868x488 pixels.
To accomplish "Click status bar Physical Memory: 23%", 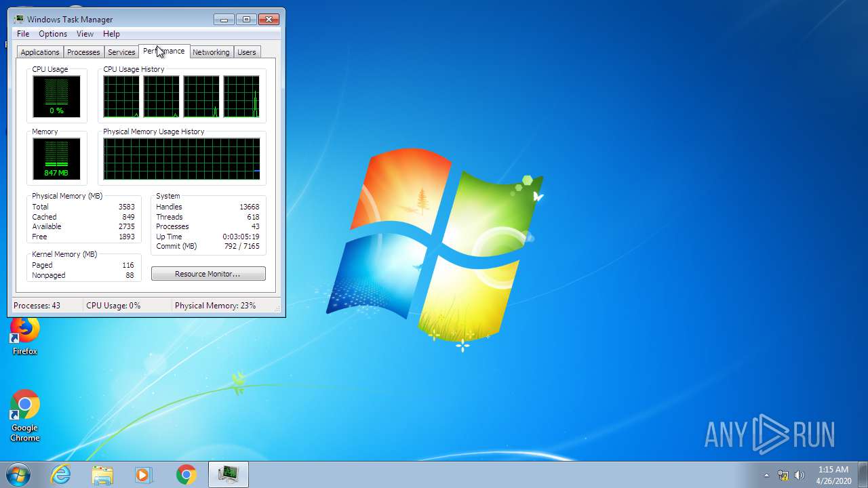I will point(216,306).
